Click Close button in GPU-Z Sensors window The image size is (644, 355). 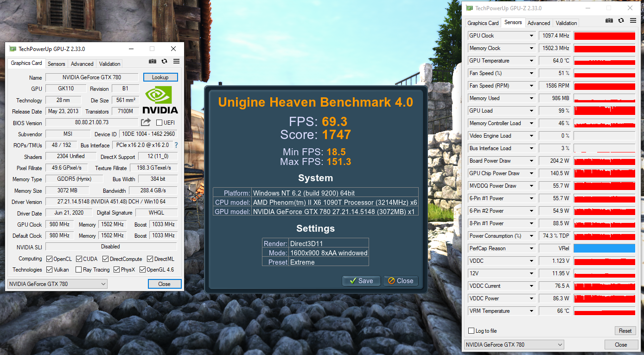point(621,345)
